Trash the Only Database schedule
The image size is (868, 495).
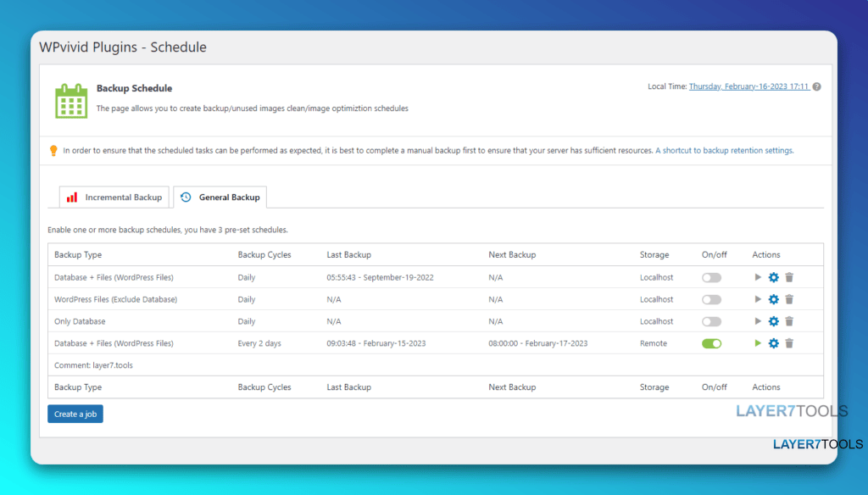(789, 321)
